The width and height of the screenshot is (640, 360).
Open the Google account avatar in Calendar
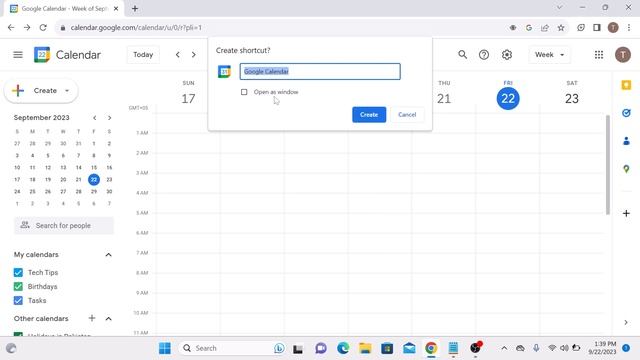622,55
